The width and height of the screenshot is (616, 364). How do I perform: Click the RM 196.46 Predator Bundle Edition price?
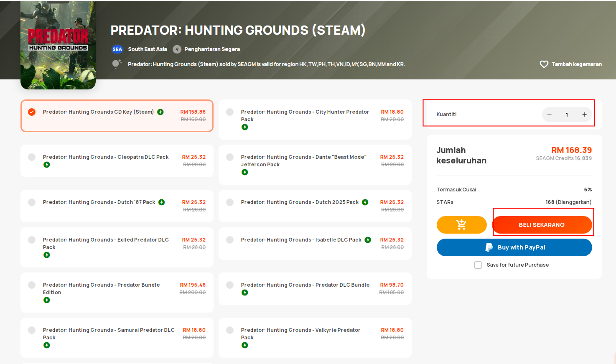tap(193, 285)
